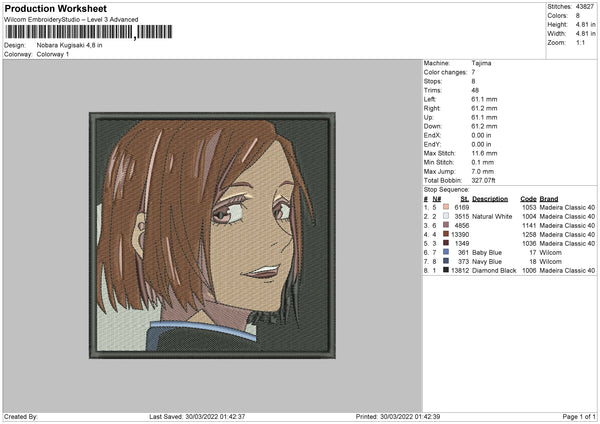
Task: Click the Navy Blue description
Action: (487, 262)
